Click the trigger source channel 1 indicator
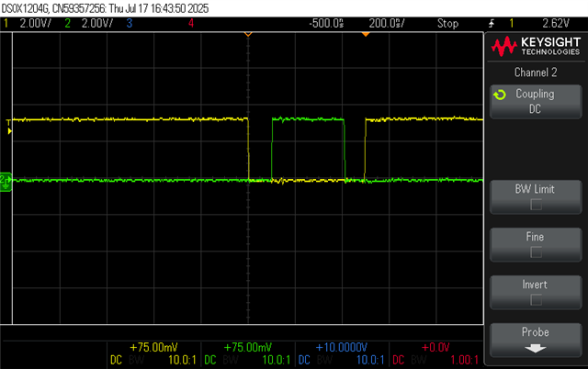The width and height of the screenshot is (588, 369). (511, 24)
